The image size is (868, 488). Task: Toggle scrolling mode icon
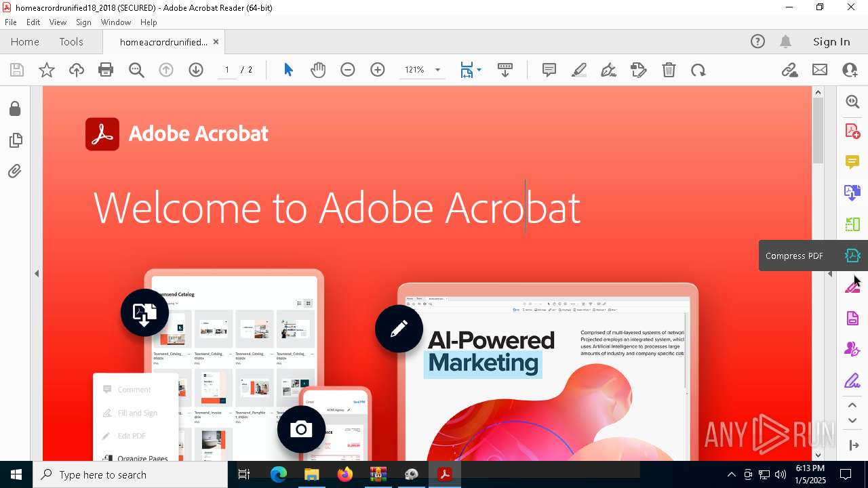click(x=505, y=70)
